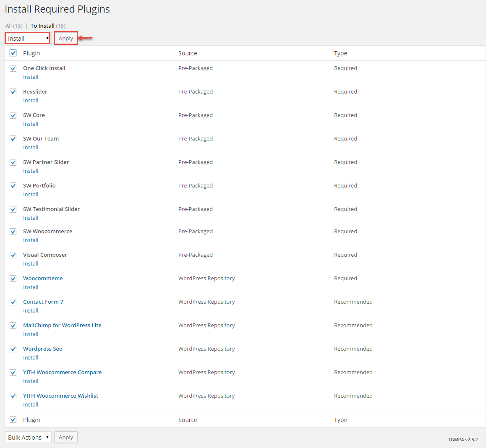Click the Source column label in footer
Image resolution: width=486 pixels, height=448 pixels.
pyautogui.click(x=188, y=420)
